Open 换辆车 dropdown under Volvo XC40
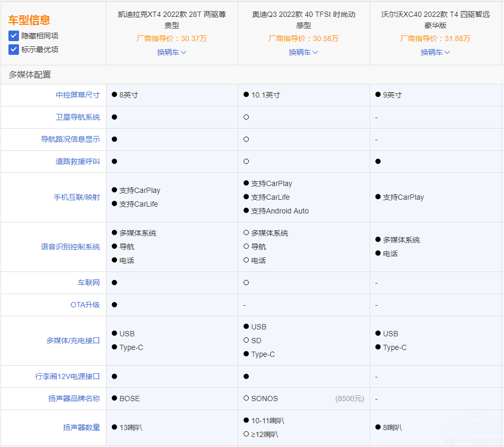The width and height of the screenshot is (504, 447). pos(435,52)
